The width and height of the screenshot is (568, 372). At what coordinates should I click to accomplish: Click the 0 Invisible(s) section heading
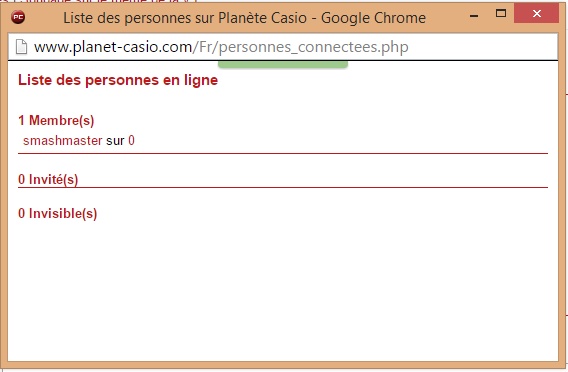tap(58, 213)
